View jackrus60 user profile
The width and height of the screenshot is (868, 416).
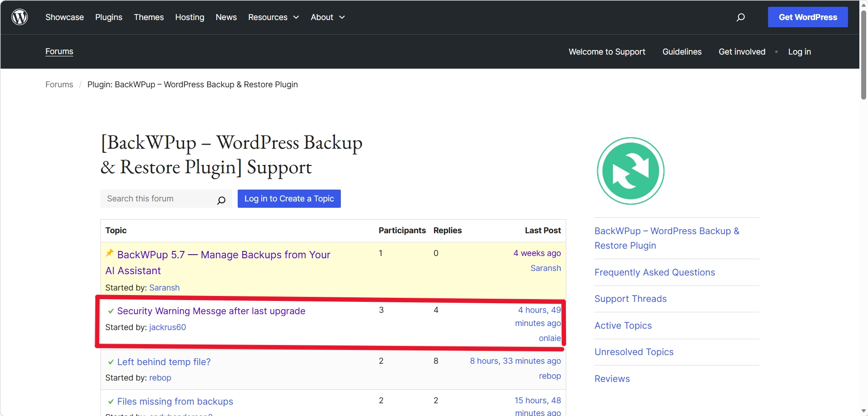168,327
